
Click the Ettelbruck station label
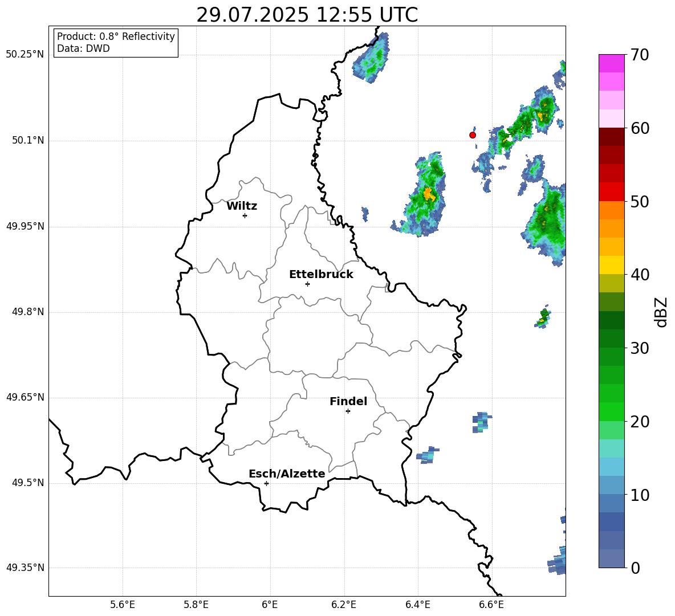pos(321,275)
